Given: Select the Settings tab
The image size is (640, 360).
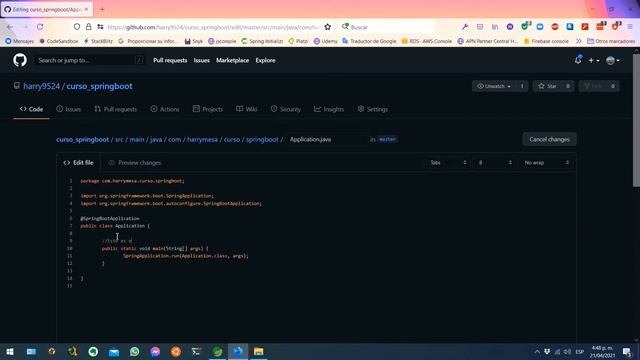Looking at the screenshot, I should (373, 109).
